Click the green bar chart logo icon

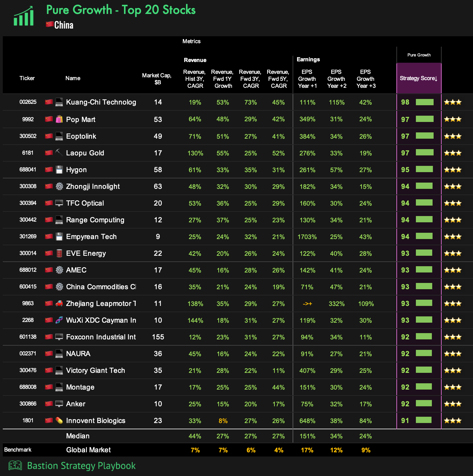pyautogui.click(x=24, y=16)
